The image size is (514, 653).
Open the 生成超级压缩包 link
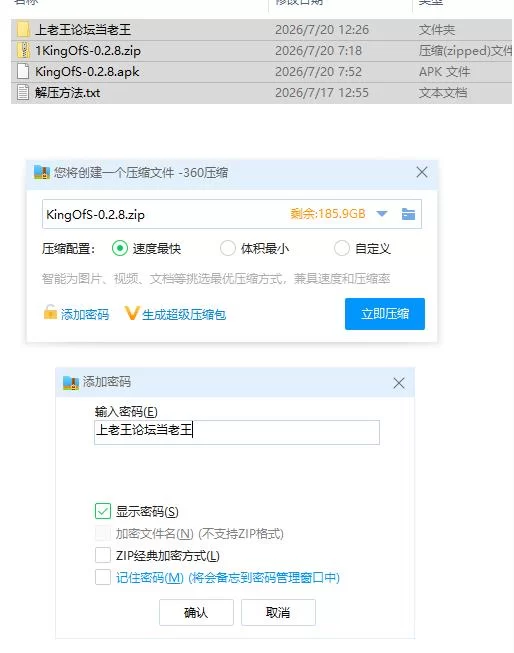(184, 314)
